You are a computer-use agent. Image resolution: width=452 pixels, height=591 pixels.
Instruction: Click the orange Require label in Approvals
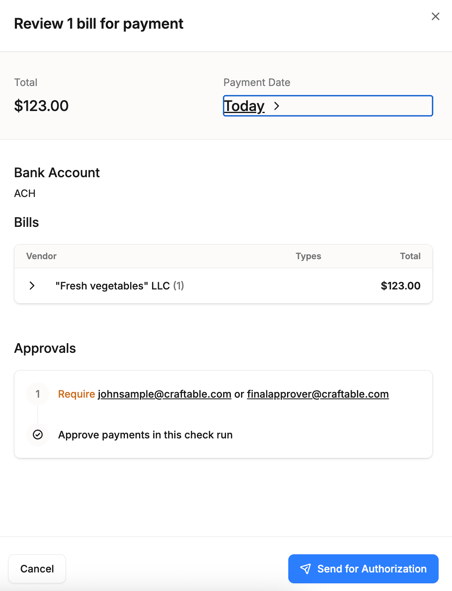(x=77, y=394)
